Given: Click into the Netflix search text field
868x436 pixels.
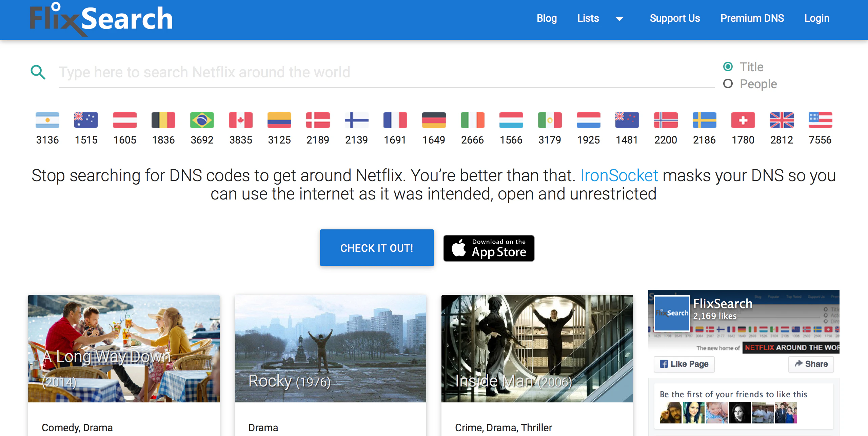Looking at the screenshot, I should pyautogui.click(x=386, y=73).
